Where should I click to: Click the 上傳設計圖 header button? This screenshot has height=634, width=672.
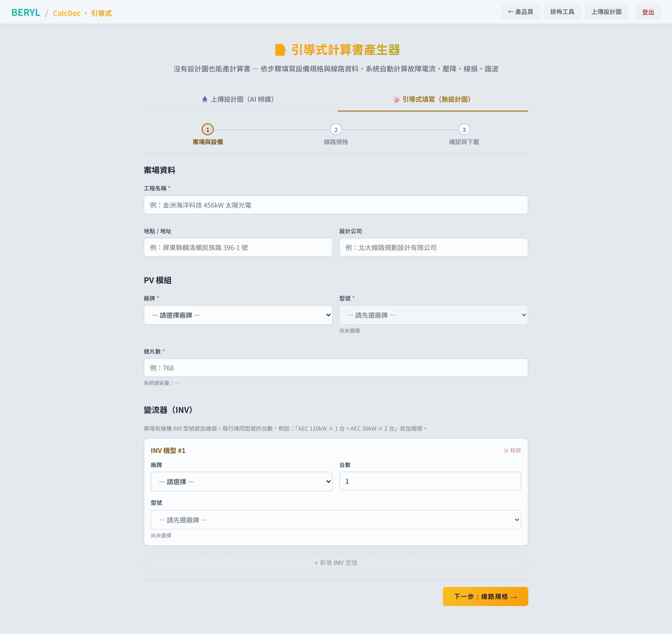[x=606, y=12]
